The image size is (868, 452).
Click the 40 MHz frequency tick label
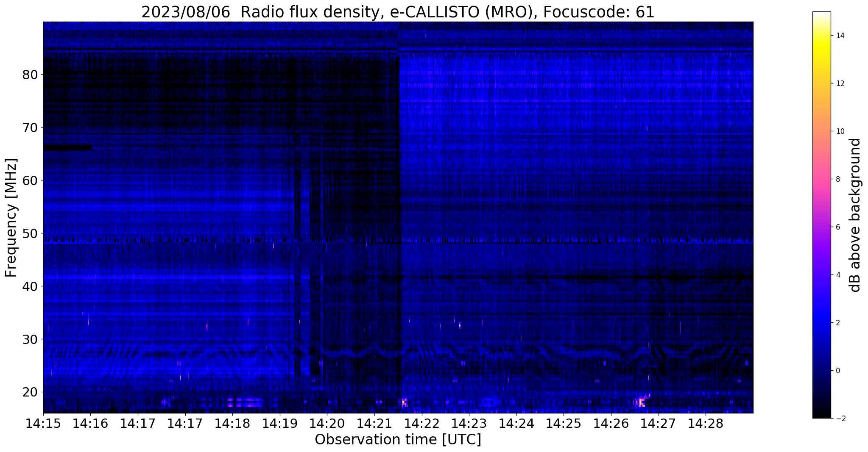(x=30, y=286)
